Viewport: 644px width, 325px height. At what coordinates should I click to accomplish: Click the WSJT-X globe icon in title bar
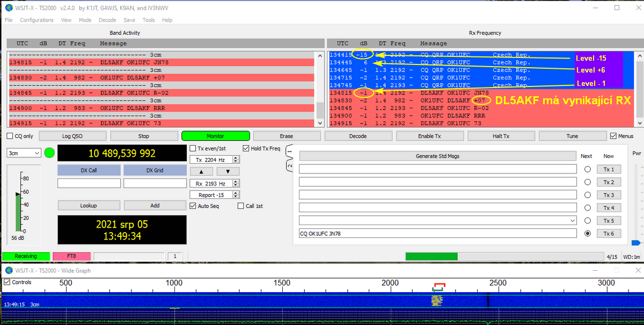tap(9, 8)
